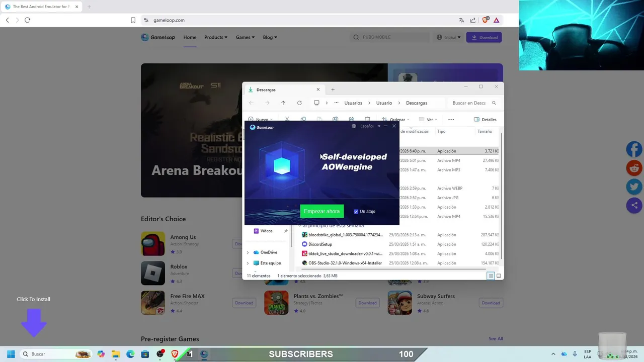This screenshot has width=644, height=362.
Task: Click the GameLoop site logo
Action: point(158,37)
